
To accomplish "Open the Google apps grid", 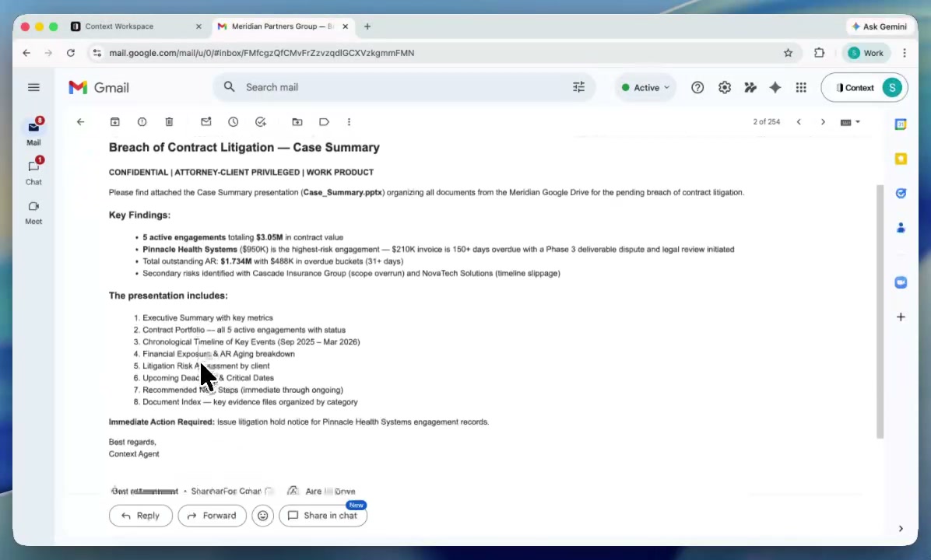I will click(x=801, y=87).
